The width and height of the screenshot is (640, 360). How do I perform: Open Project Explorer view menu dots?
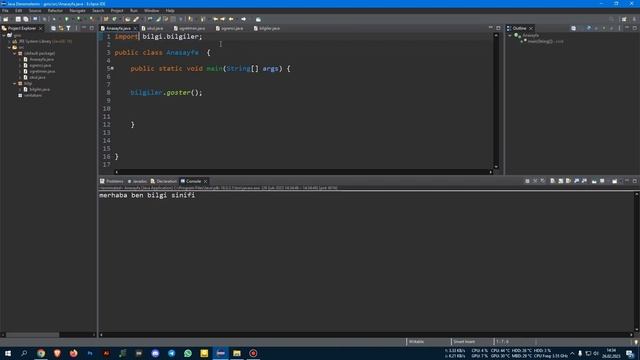pos(76,28)
